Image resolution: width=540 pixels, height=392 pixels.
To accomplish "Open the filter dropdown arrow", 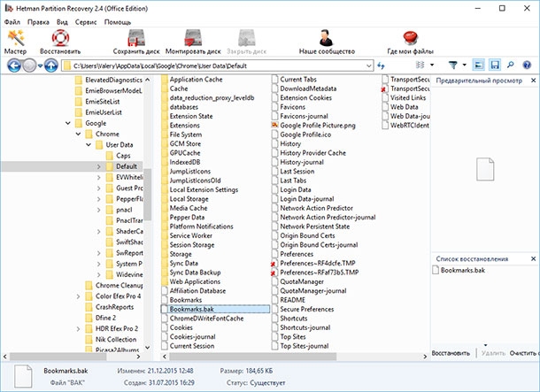I will (x=465, y=65).
